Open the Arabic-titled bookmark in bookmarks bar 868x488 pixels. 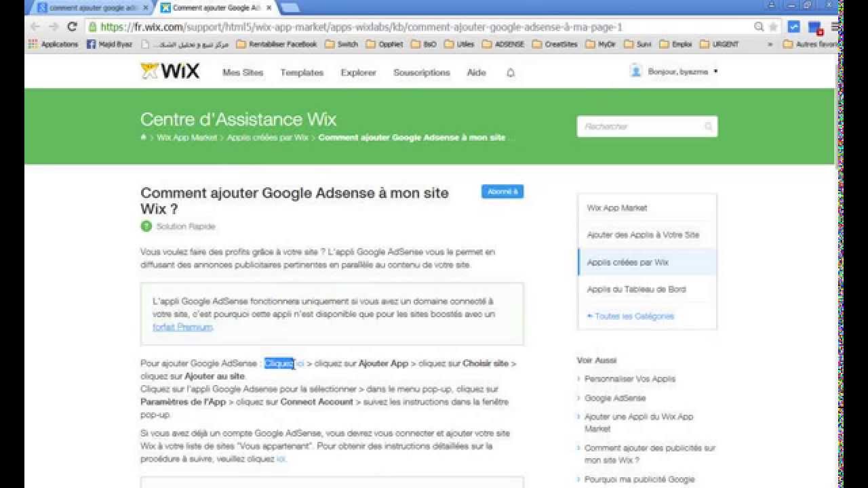coord(185,44)
